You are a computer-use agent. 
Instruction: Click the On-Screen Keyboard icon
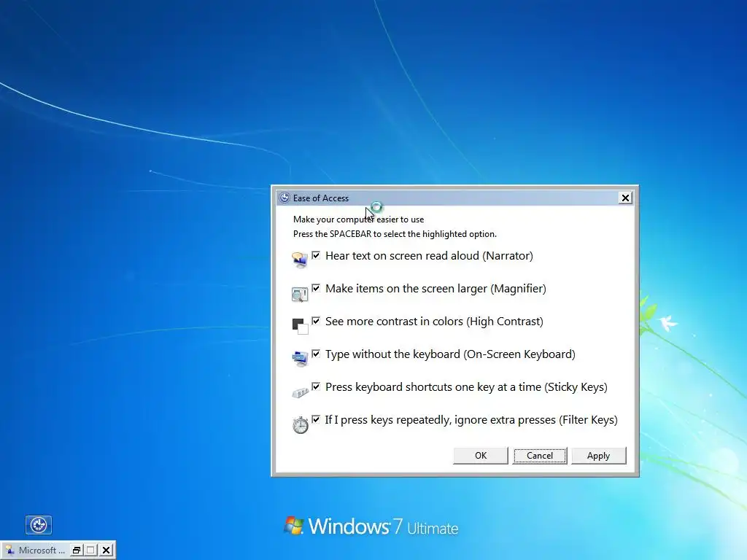(x=300, y=359)
